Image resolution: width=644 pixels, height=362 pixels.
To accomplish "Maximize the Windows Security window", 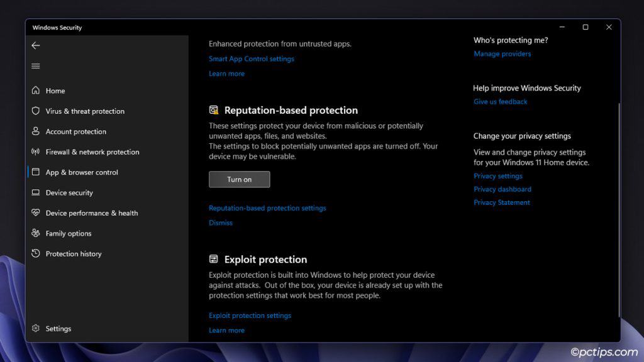I will coord(586,27).
